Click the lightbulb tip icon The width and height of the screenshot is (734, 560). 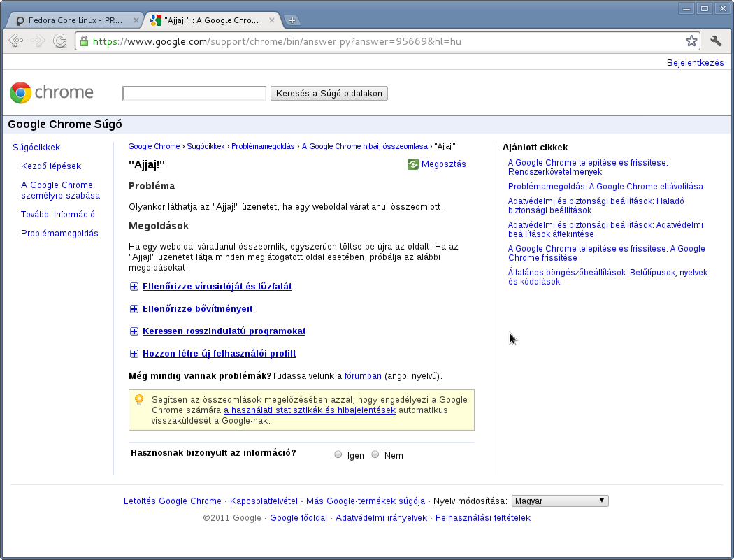(139, 400)
